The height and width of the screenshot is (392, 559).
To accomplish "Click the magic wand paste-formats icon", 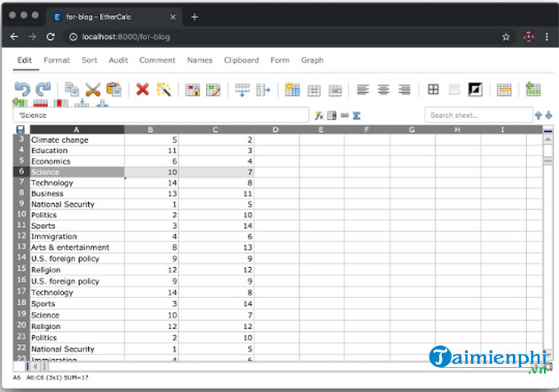I will point(162,89).
